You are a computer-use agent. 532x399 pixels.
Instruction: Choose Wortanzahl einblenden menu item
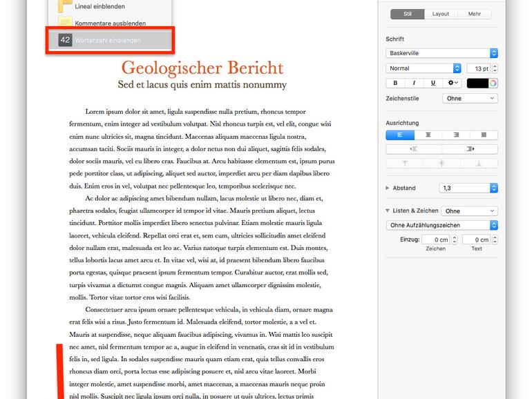108,40
